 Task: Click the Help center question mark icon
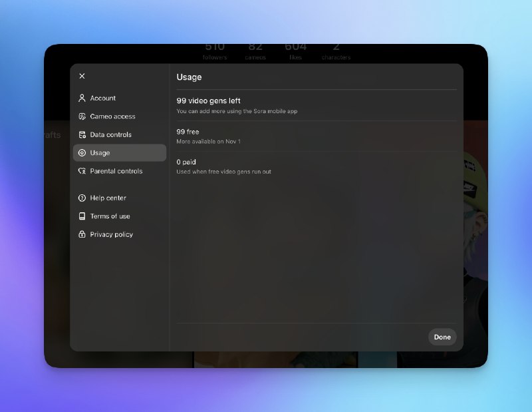(82, 198)
